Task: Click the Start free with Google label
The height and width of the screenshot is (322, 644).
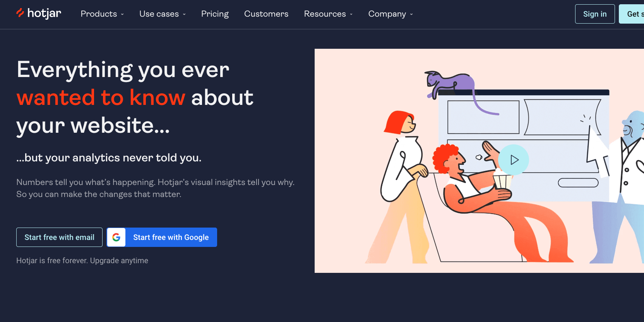Action: point(171,237)
